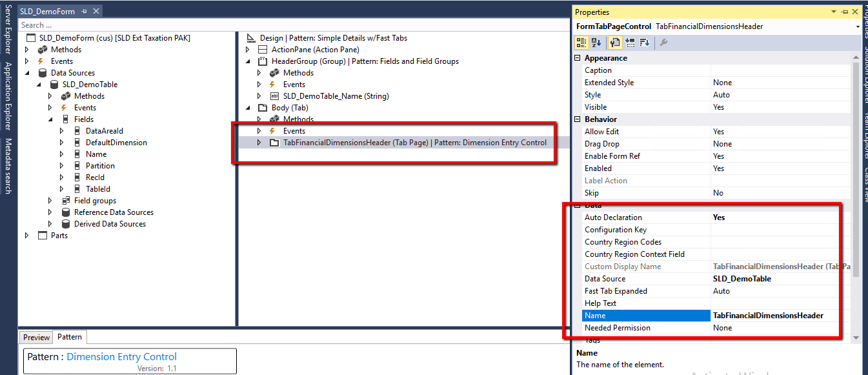Viewport: 868px width, 375px height.
Task: Click the auto-hide pin on the Properties window
Action: tap(845, 12)
